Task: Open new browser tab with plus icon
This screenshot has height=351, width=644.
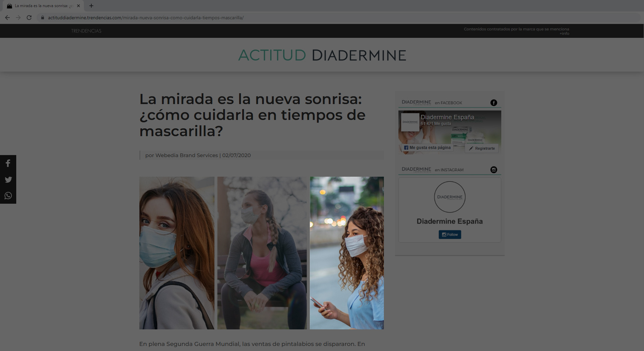Action: pos(91,6)
